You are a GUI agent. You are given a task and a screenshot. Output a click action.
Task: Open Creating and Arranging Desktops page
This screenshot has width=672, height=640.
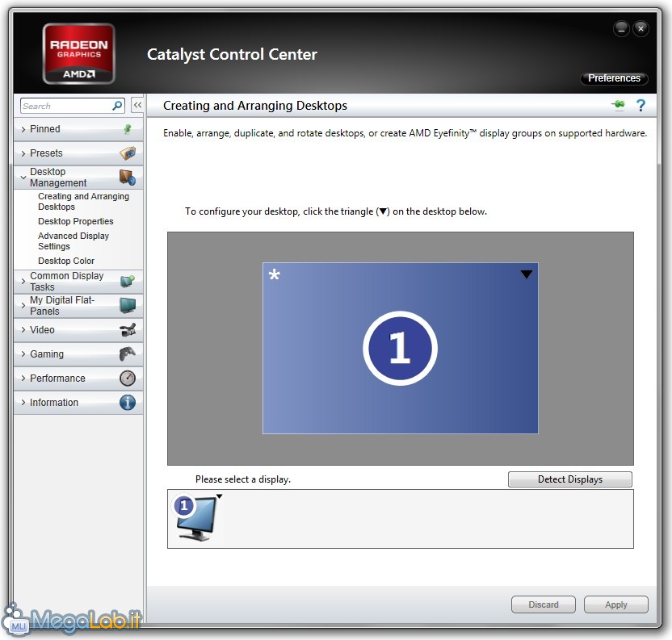click(83, 201)
